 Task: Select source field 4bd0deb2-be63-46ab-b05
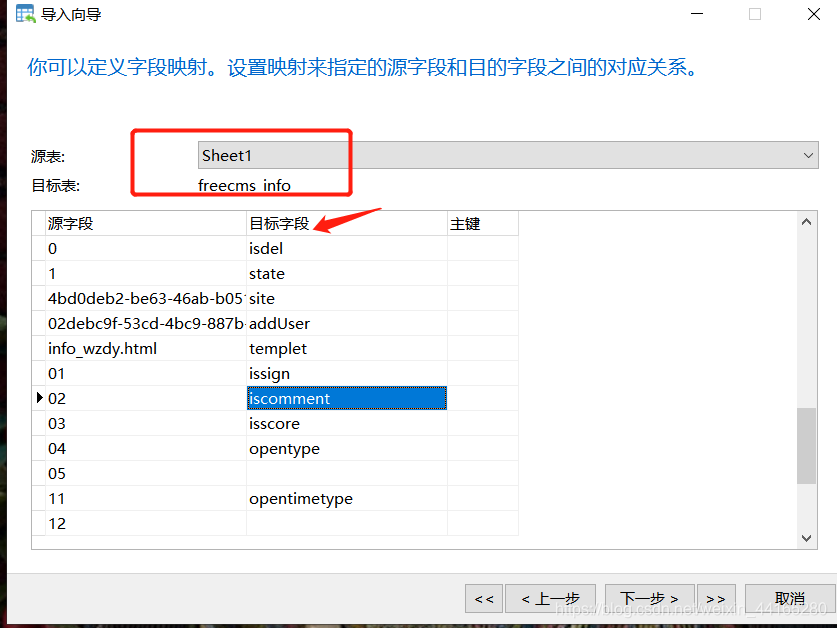(x=146, y=299)
